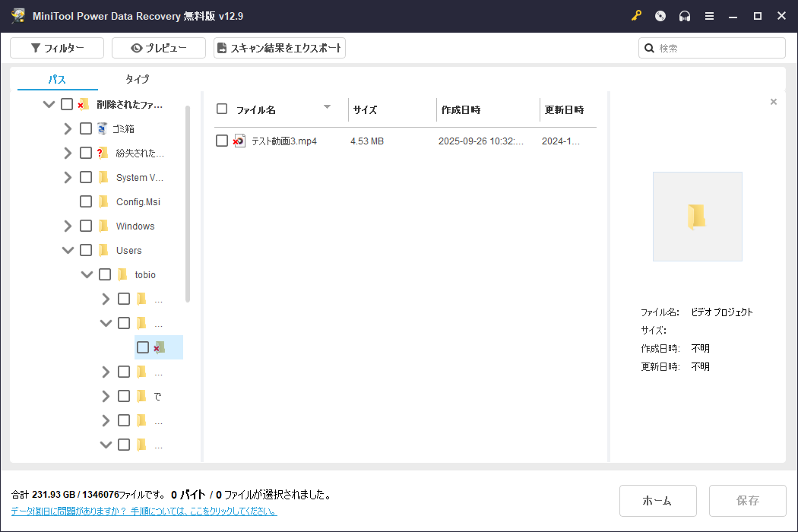
Task: Click the 4.53 MB size cell
Action: pos(367,141)
